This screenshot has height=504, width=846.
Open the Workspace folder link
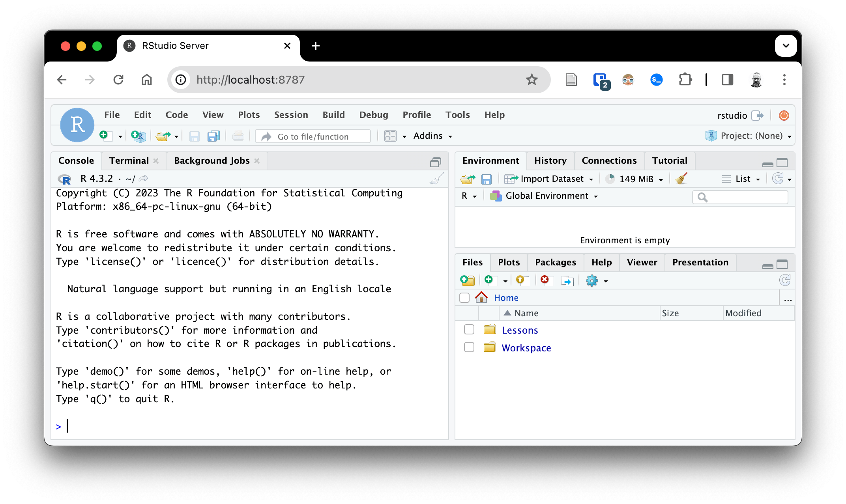(526, 347)
